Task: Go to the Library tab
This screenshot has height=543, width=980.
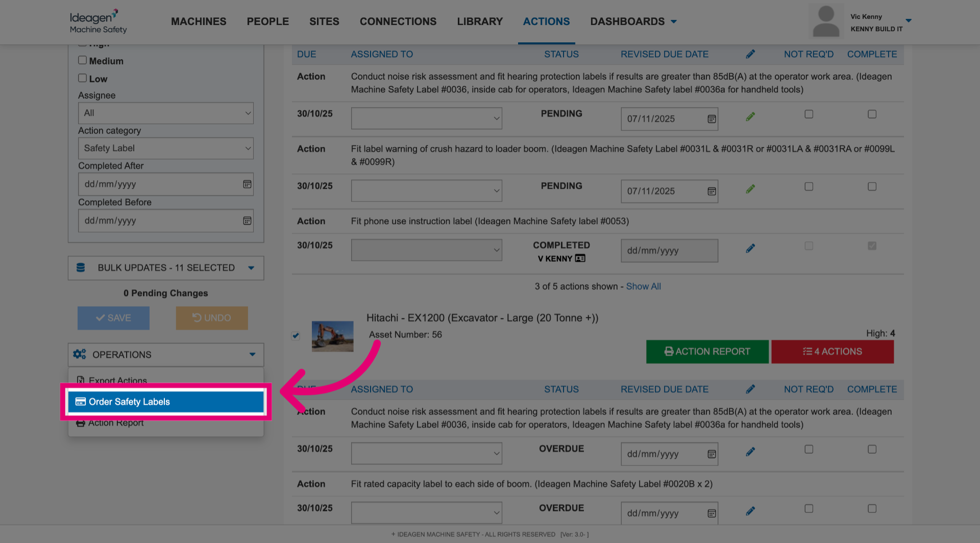Action: click(480, 21)
